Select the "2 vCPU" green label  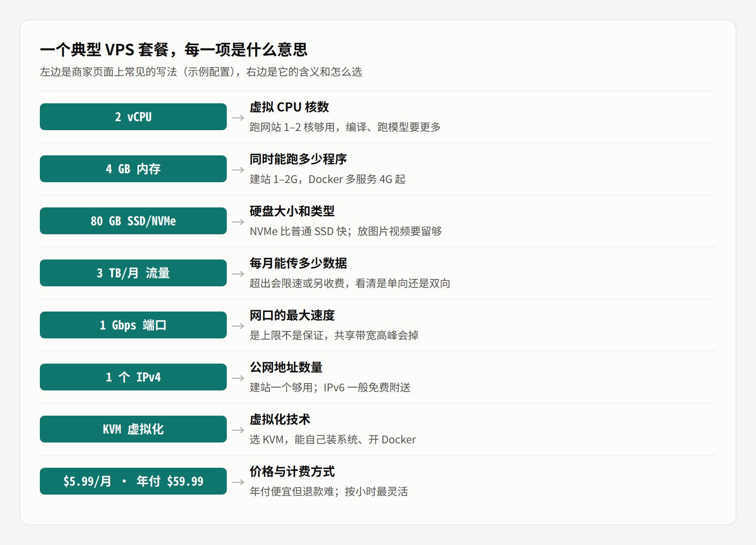133,117
